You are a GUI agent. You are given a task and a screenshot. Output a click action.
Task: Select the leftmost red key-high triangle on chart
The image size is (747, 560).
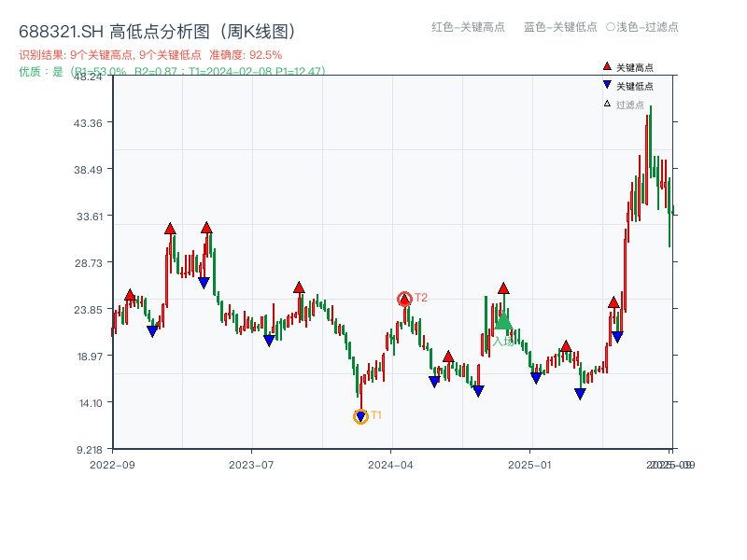(x=128, y=295)
